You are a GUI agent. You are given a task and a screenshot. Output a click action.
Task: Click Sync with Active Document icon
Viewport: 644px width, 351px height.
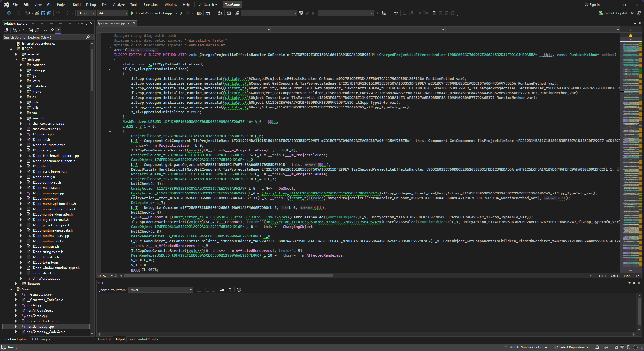tap(25, 30)
